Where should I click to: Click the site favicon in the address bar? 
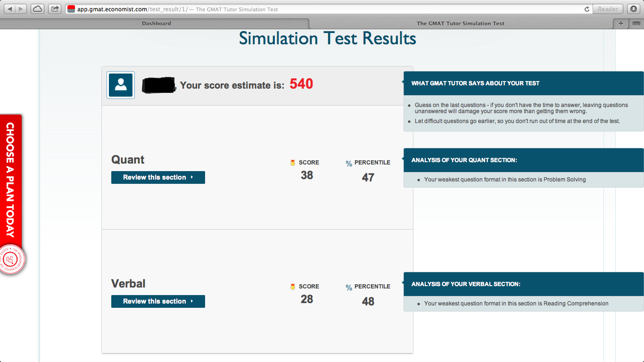(x=71, y=9)
